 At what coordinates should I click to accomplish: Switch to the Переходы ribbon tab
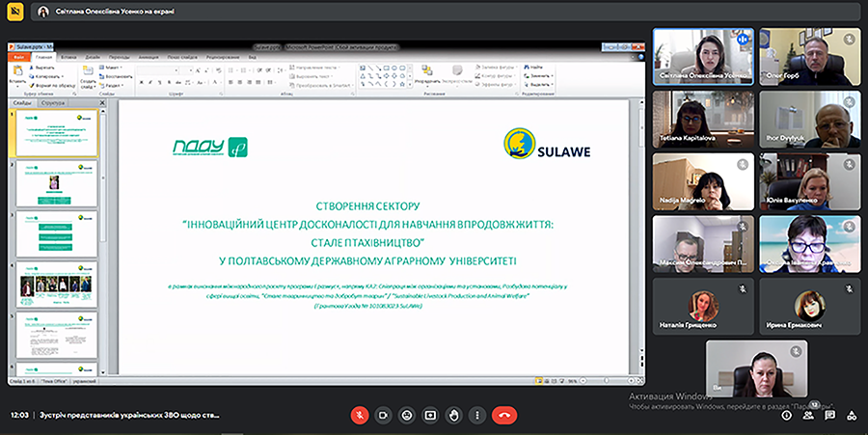click(x=119, y=57)
